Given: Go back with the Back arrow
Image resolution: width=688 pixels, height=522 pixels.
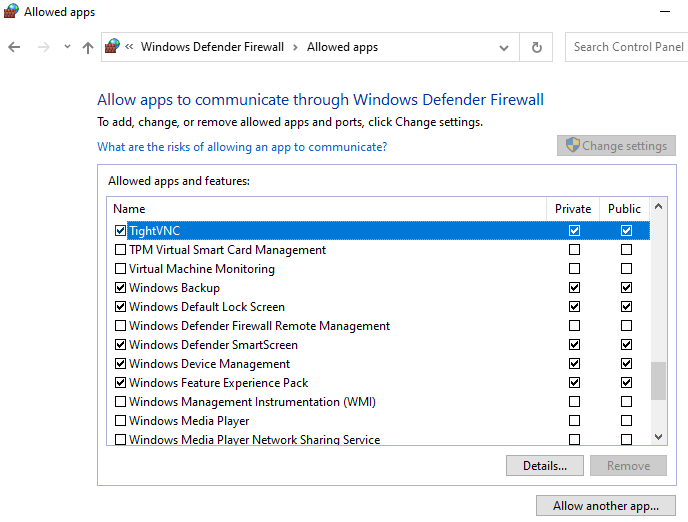Looking at the screenshot, I should pyautogui.click(x=14, y=47).
